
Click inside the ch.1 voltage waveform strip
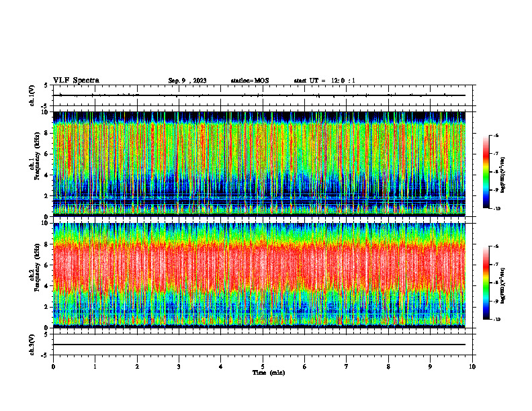[x=263, y=95]
